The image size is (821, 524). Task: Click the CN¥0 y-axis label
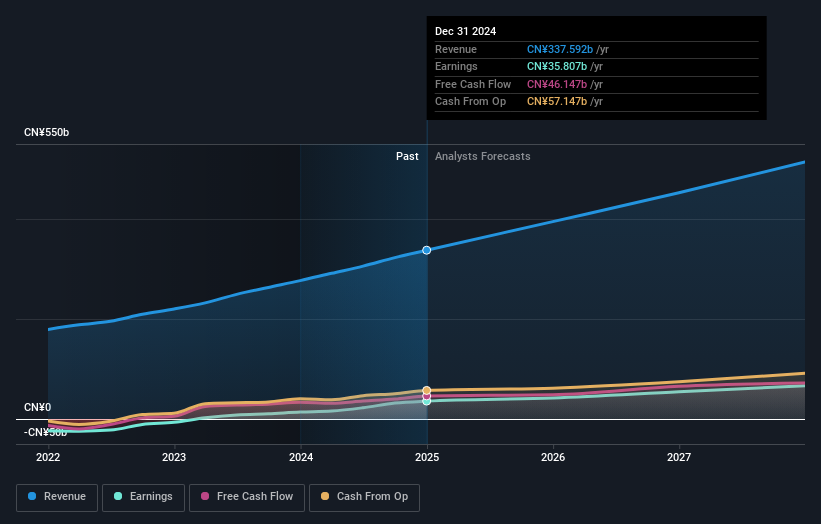(x=38, y=407)
